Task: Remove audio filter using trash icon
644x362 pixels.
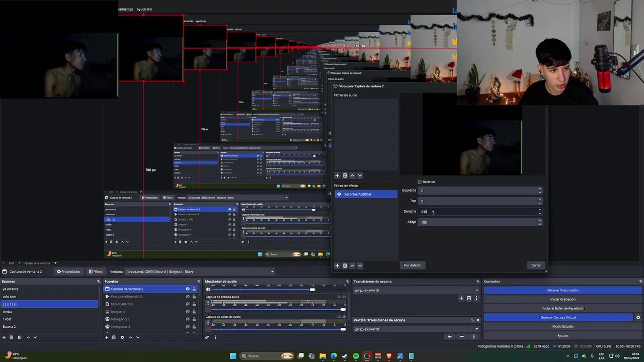Action: click(345, 175)
